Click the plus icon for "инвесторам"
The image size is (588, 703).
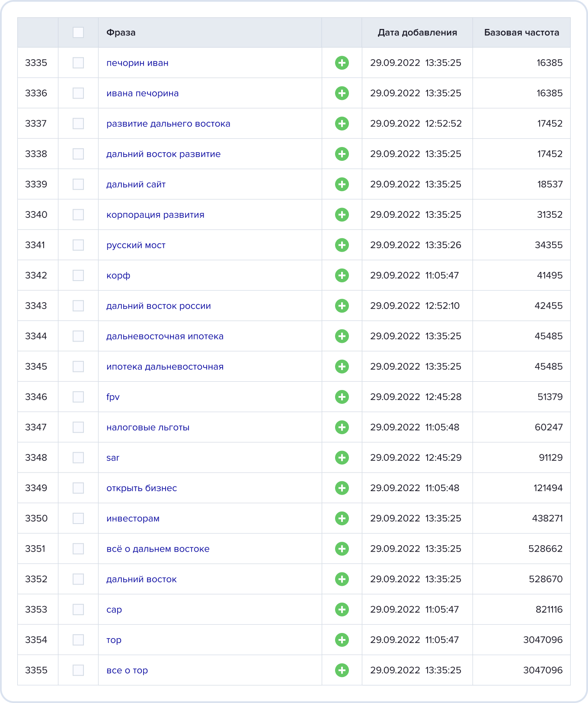(x=342, y=518)
